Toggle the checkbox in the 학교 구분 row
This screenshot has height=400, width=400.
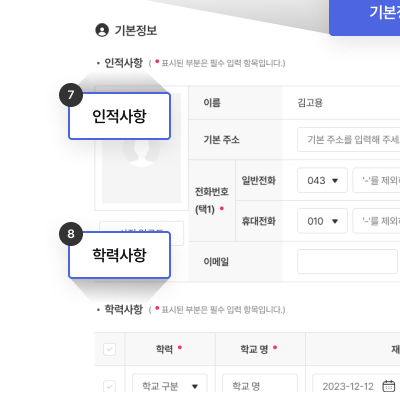click(x=110, y=386)
